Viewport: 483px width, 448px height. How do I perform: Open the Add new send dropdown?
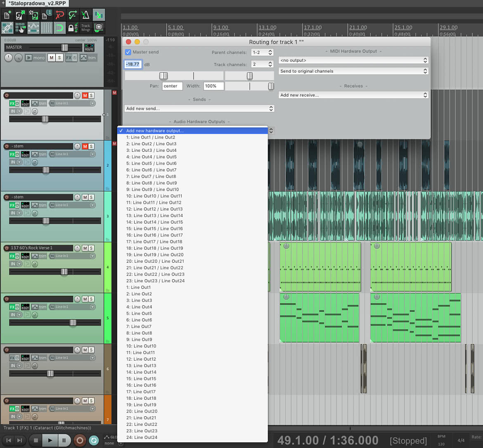click(x=199, y=108)
